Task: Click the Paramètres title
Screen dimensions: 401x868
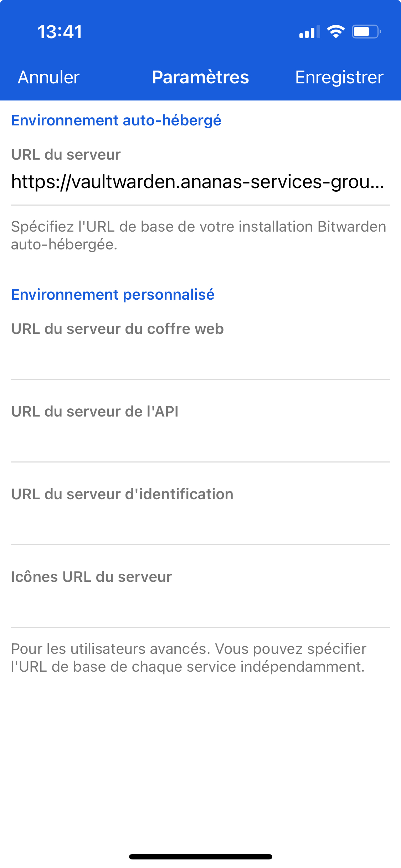Action: [200, 77]
